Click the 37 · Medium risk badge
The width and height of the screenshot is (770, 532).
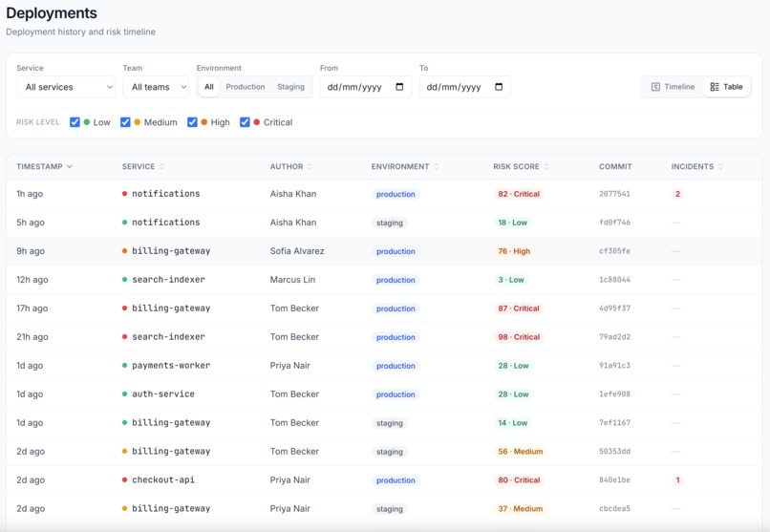pyautogui.click(x=520, y=508)
